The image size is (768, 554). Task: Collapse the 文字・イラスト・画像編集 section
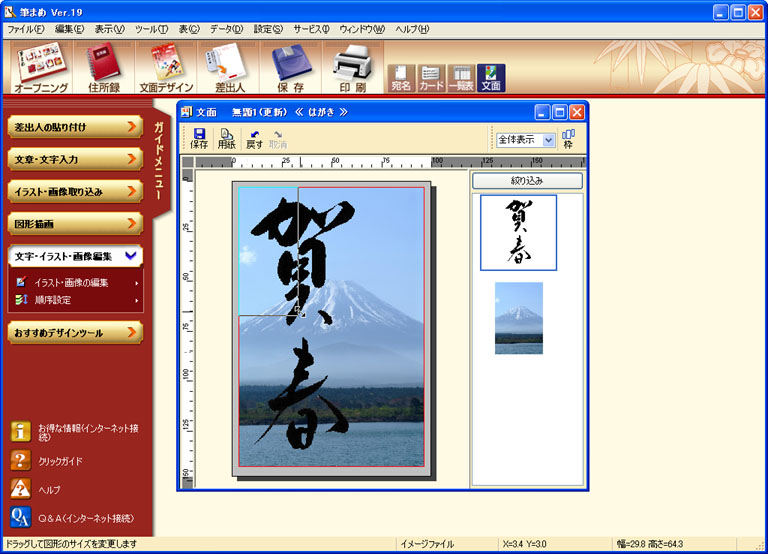131,257
